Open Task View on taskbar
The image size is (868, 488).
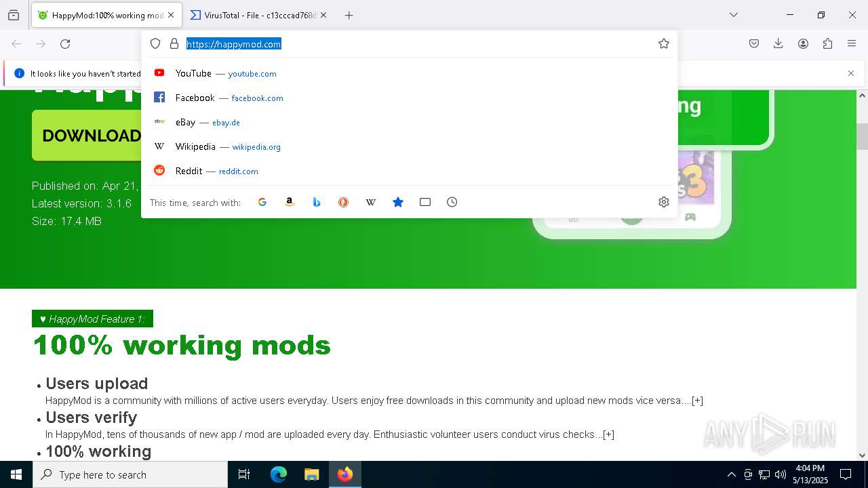tap(244, 474)
